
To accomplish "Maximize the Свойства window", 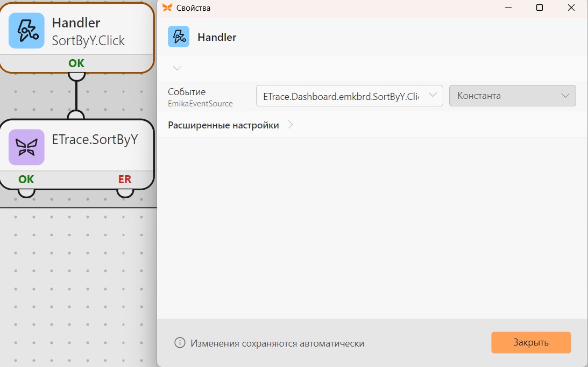I will tap(539, 8).
